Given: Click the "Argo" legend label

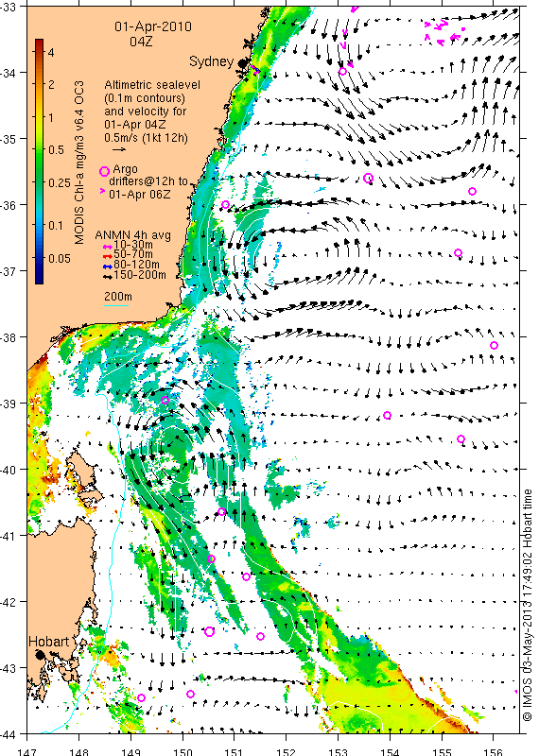Looking at the screenshot, I should coord(125,169).
